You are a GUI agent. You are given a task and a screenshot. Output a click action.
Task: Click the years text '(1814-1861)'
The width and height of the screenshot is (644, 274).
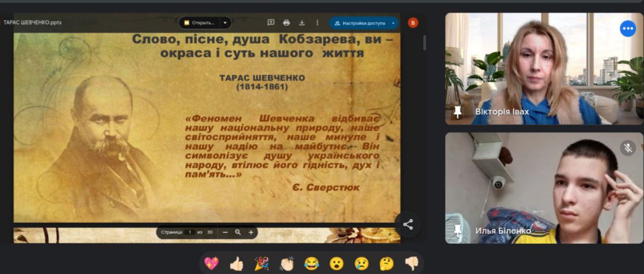[262, 87]
